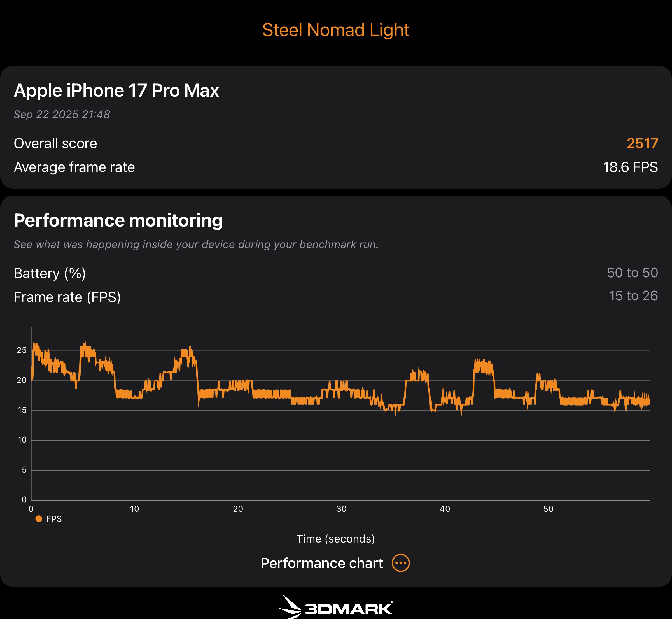672x619 pixels.
Task: Click the Apple iPhone 17 Pro Max heading
Action: coord(116,90)
